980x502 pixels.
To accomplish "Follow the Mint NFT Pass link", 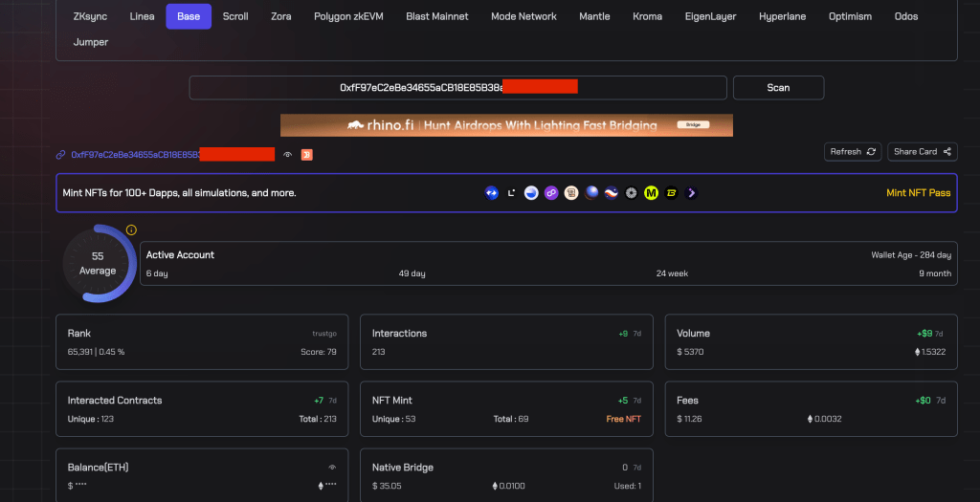I will click(918, 193).
